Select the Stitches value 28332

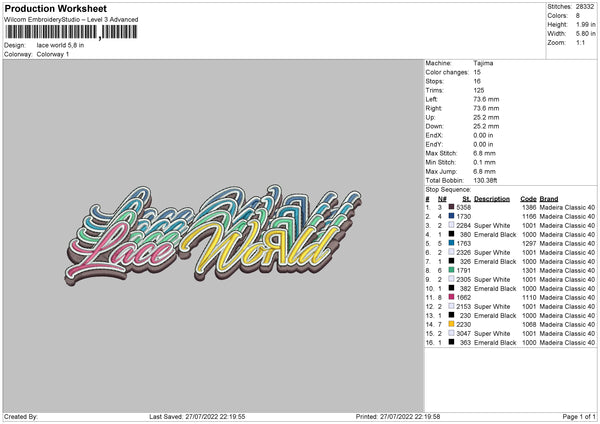click(x=585, y=7)
